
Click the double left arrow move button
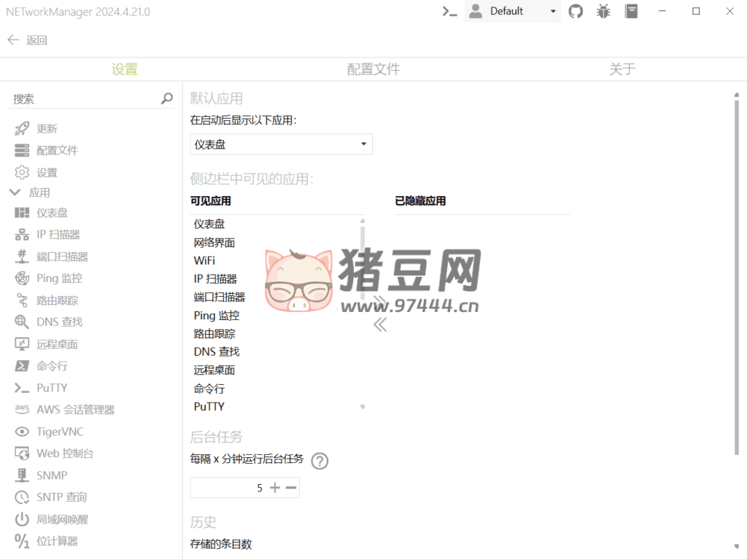tap(379, 325)
